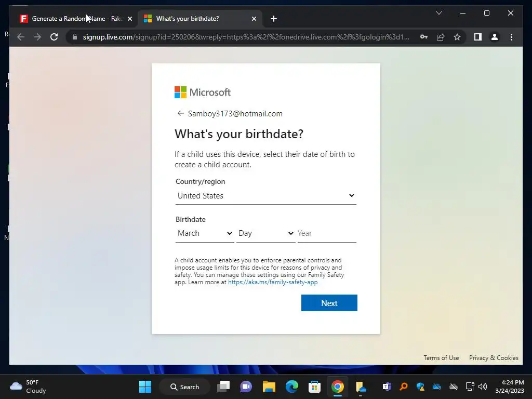Open the weather widget showing 50°F

click(28, 387)
